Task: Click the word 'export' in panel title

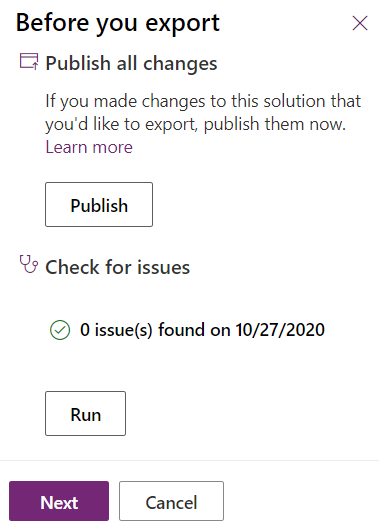Action: click(182, 25)
